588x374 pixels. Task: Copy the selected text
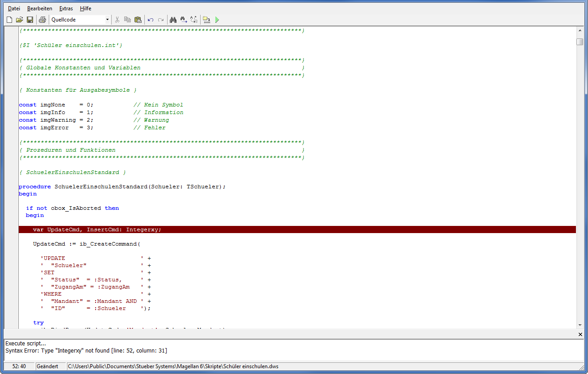pos(128,20)
